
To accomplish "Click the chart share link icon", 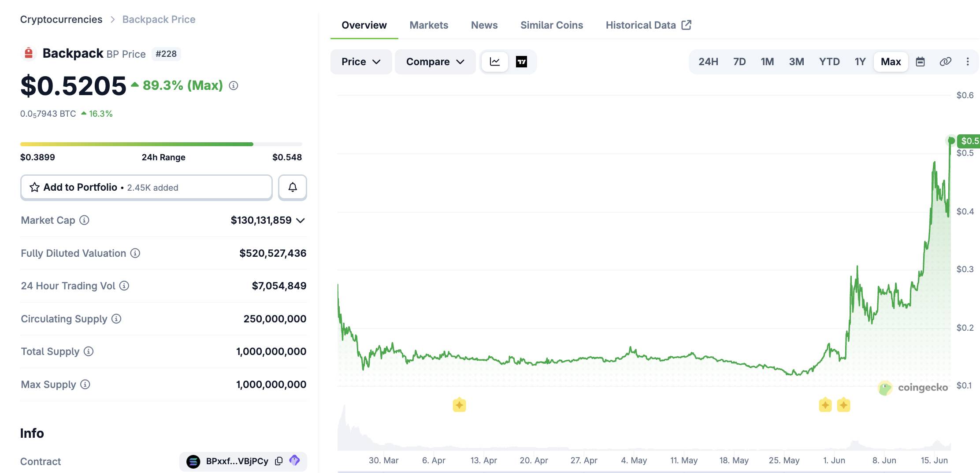I will [945, 62].
